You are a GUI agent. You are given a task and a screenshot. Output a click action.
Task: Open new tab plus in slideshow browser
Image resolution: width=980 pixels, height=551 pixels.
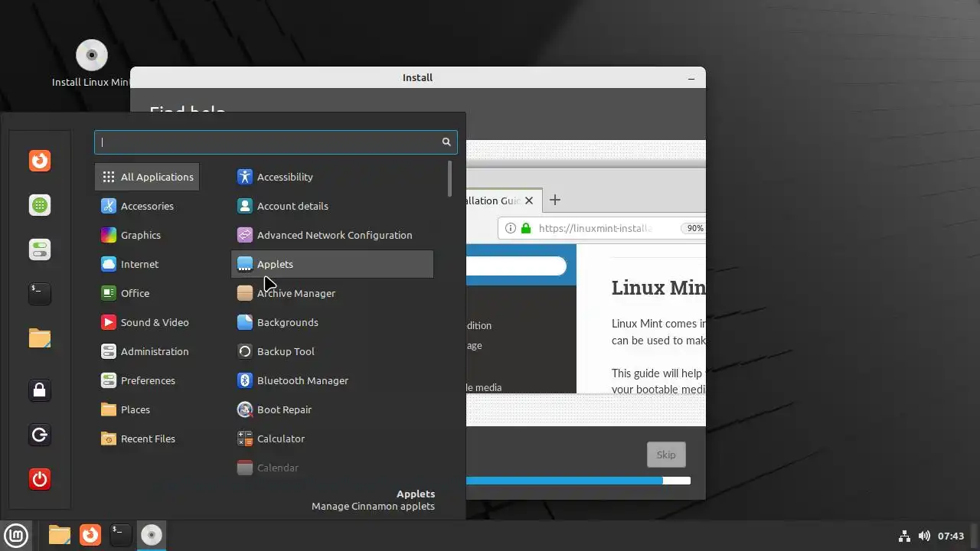555,200
